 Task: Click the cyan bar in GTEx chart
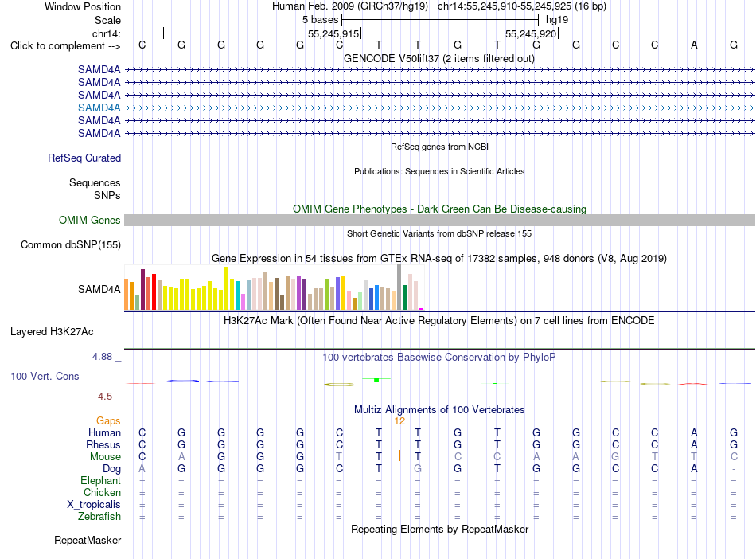coord(237,295)
